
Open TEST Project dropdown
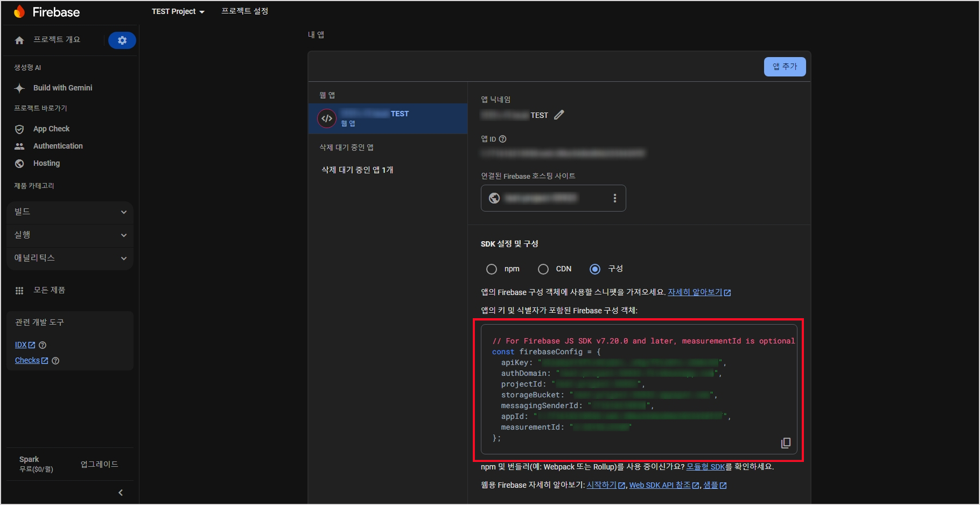[x=178, y=11]
